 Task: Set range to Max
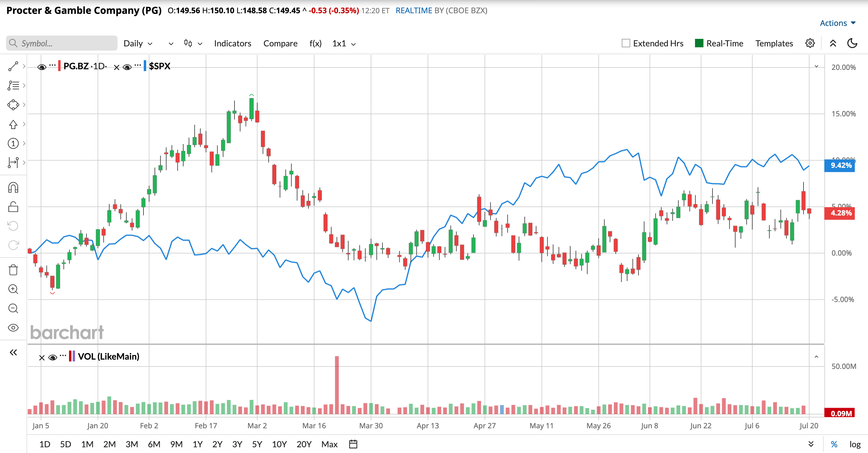(329, 444)
